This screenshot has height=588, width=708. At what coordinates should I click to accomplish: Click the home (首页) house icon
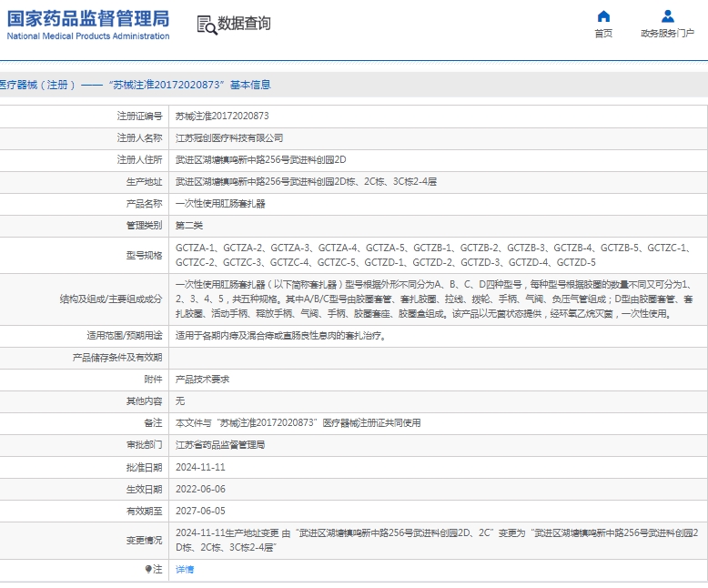point(603,16)
